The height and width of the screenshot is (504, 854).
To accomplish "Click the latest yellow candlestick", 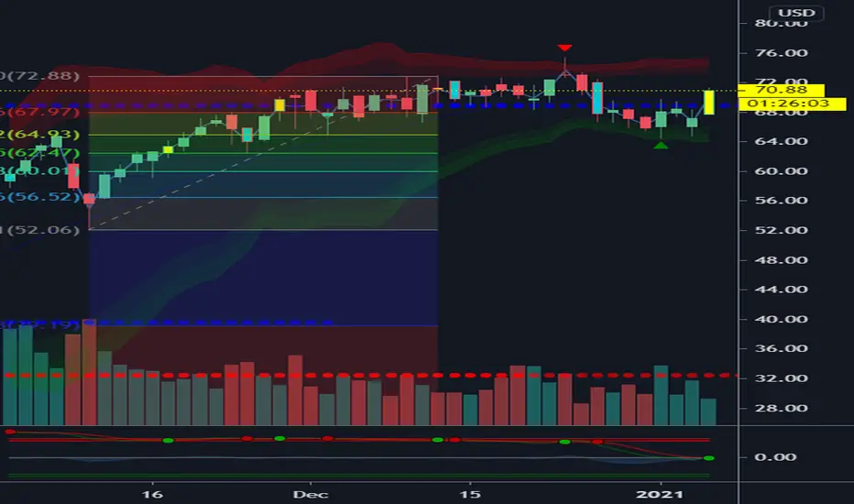I will tap(708, 103).
